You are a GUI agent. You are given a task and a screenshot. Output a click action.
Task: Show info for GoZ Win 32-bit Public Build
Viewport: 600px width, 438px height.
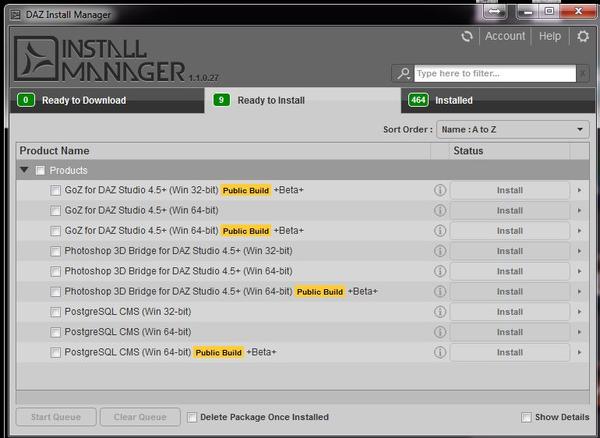coord(440,190)
